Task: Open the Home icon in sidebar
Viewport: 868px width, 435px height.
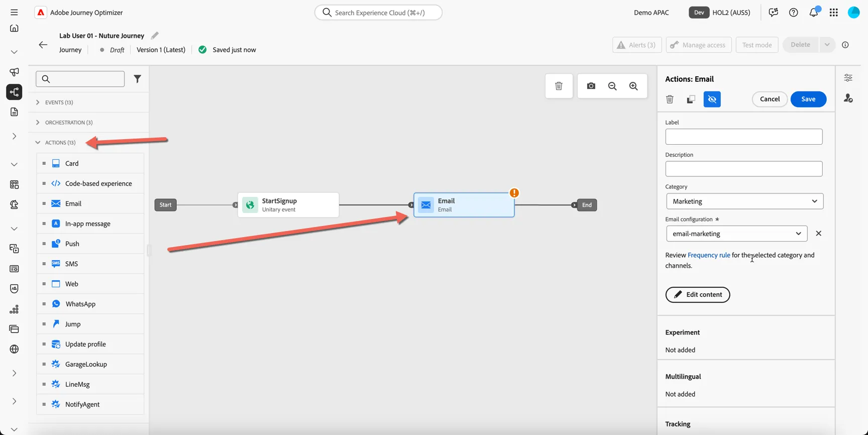Action: [14, 28]
